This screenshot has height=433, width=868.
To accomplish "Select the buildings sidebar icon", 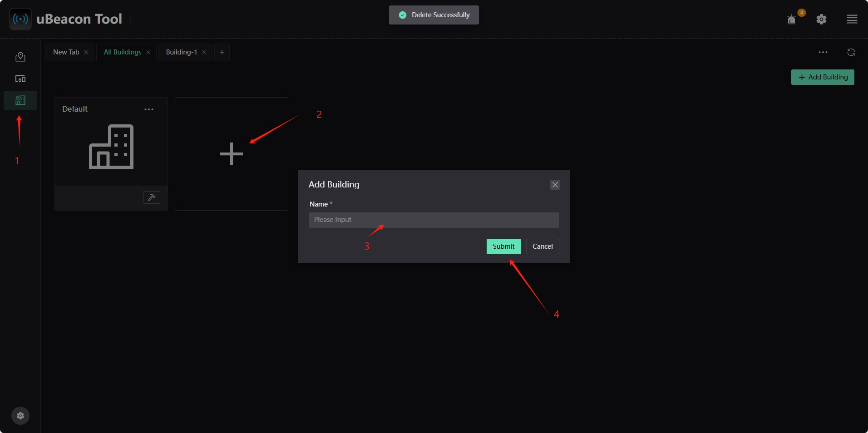I will [20, 100].
